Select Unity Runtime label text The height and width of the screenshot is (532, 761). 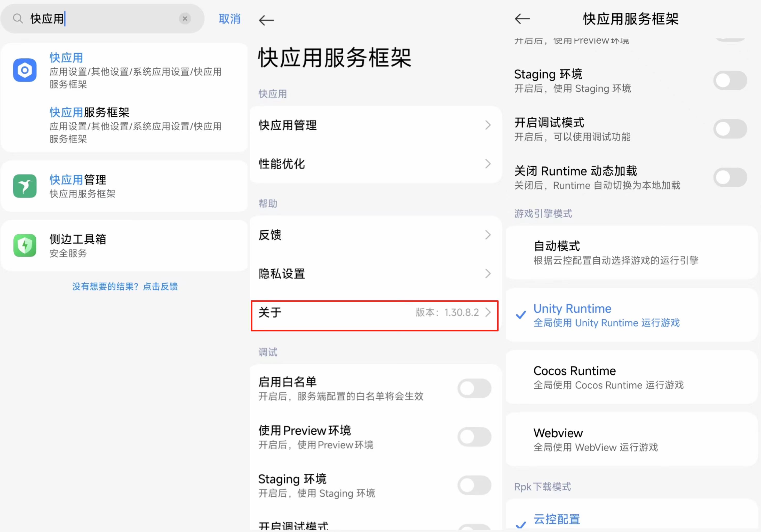(x=572, y=309)
